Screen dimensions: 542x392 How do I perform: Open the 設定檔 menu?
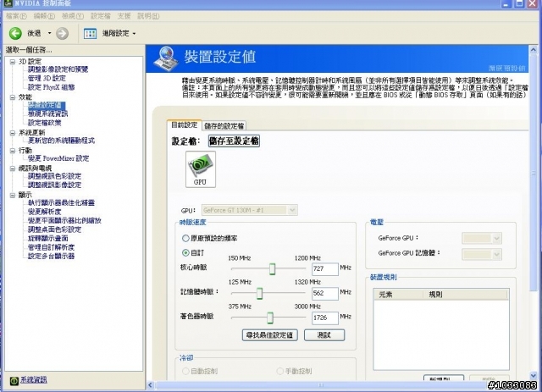point(101,16)
